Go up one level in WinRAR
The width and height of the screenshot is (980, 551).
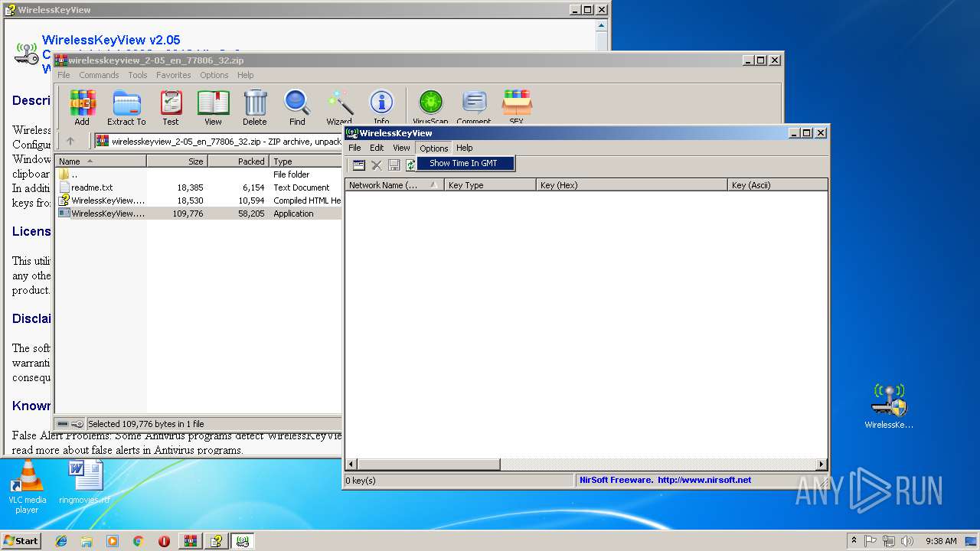70,141
